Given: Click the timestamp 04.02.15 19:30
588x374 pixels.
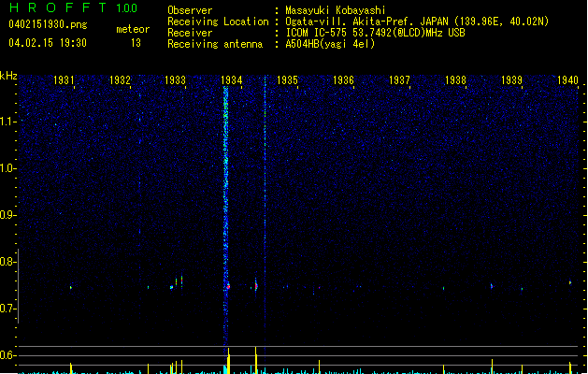Looking at the screenshot, I should pyautogui.click(x=48, y=43).
